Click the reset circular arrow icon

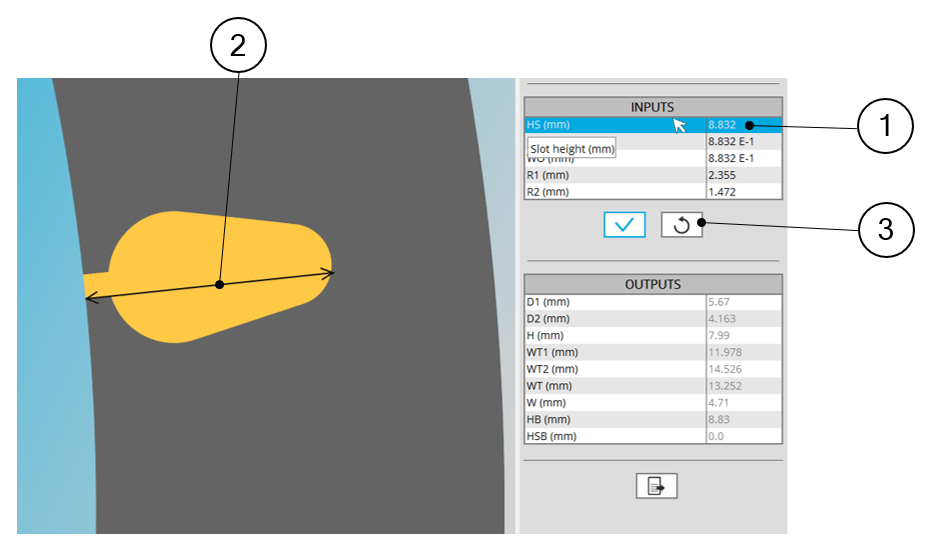click(x=681, y=225)
